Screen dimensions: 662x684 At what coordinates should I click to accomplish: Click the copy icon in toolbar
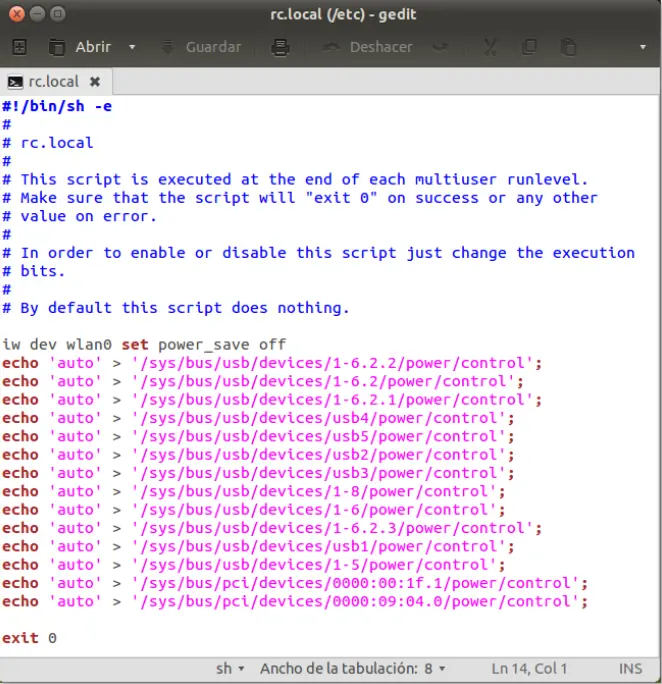[x=529, y=47]
